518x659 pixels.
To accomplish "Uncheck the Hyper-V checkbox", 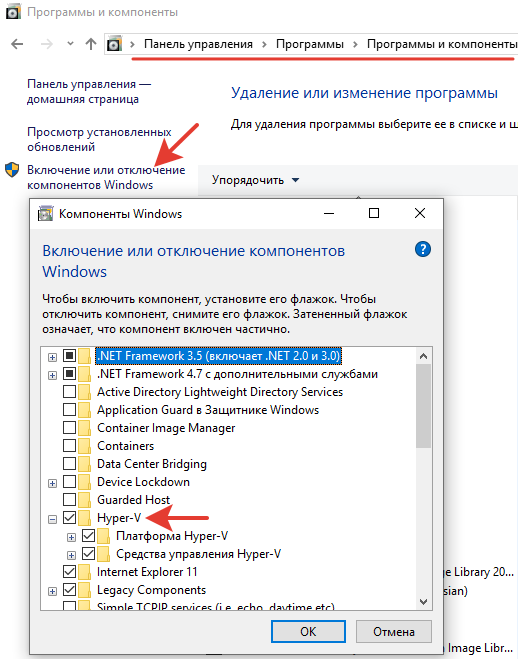I will (x=69, y=518).
